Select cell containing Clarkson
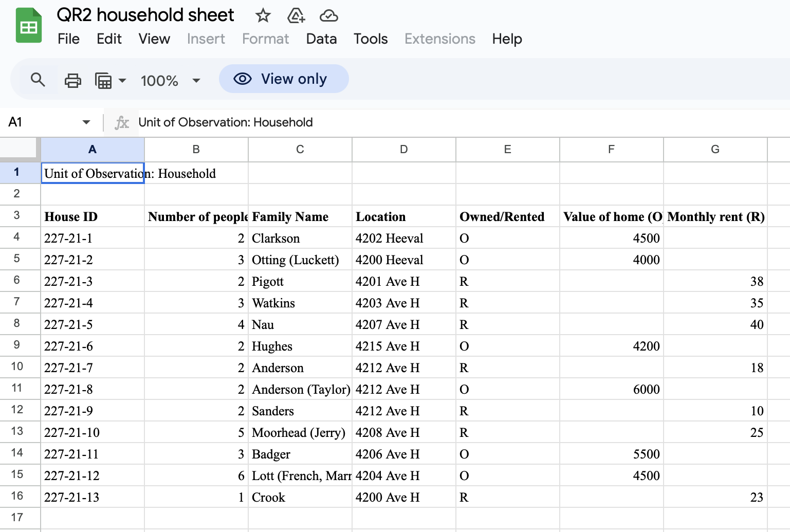Viewport: 790px width, 532px height. click(300, 237)
